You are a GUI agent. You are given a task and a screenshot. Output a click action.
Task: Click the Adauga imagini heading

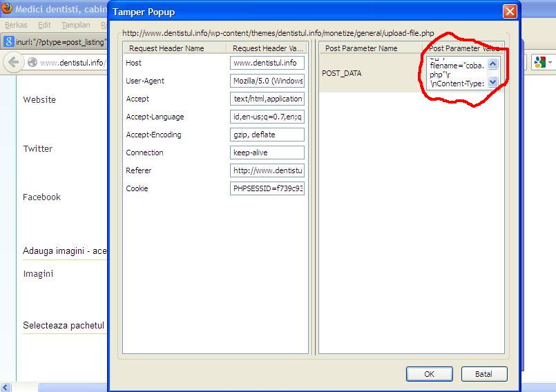[64, 251]
